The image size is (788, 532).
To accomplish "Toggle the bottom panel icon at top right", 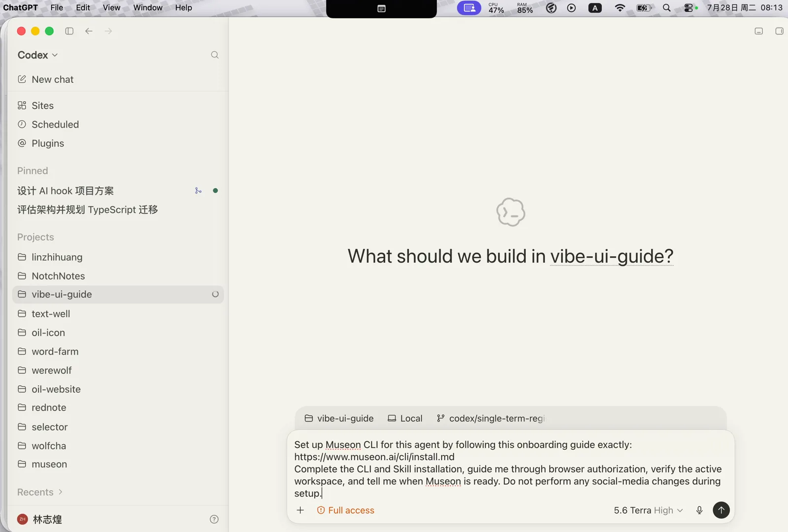I will 759,31.
